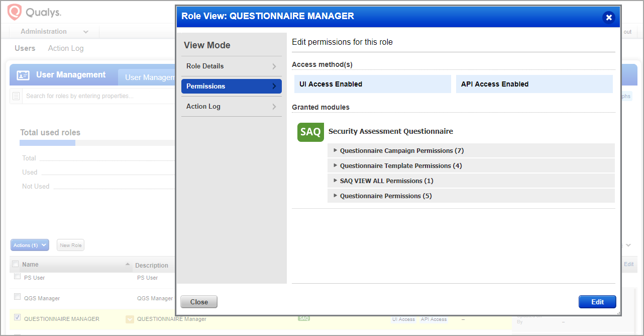The height and width of the screenshot is (336, 644).
Task: Open the QUESTIONNAIRE MANAGER row quick actions arrow
Action: (130, 319)
